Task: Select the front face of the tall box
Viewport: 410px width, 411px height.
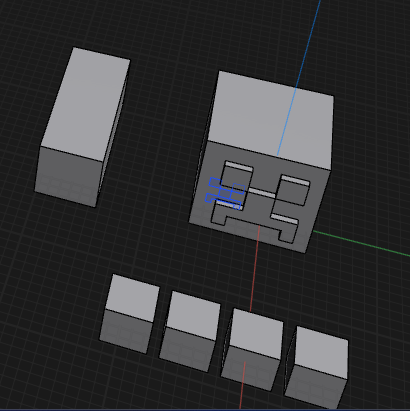Action: (x=68, y=177)
